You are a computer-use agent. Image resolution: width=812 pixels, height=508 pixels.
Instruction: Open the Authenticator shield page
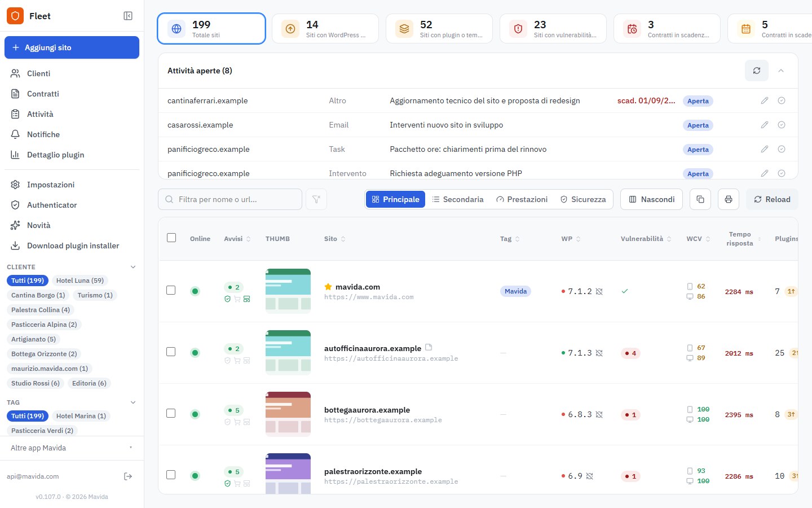click(72, 205)
